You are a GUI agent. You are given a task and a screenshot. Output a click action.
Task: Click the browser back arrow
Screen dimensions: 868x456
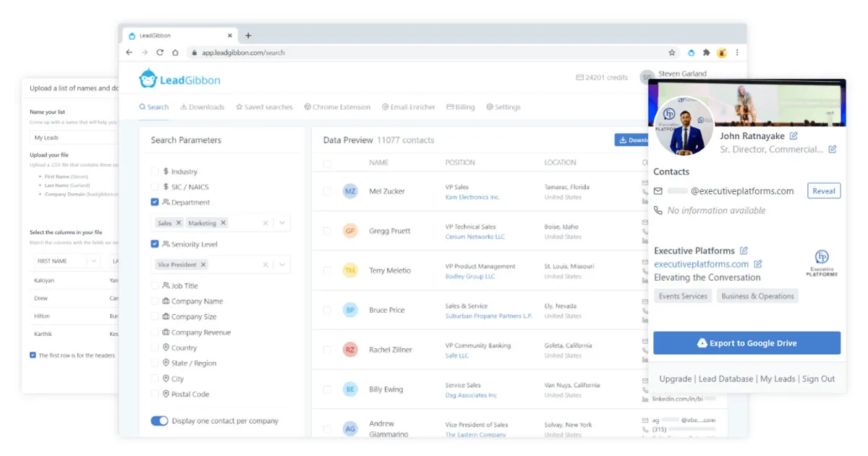click(129, 53)
